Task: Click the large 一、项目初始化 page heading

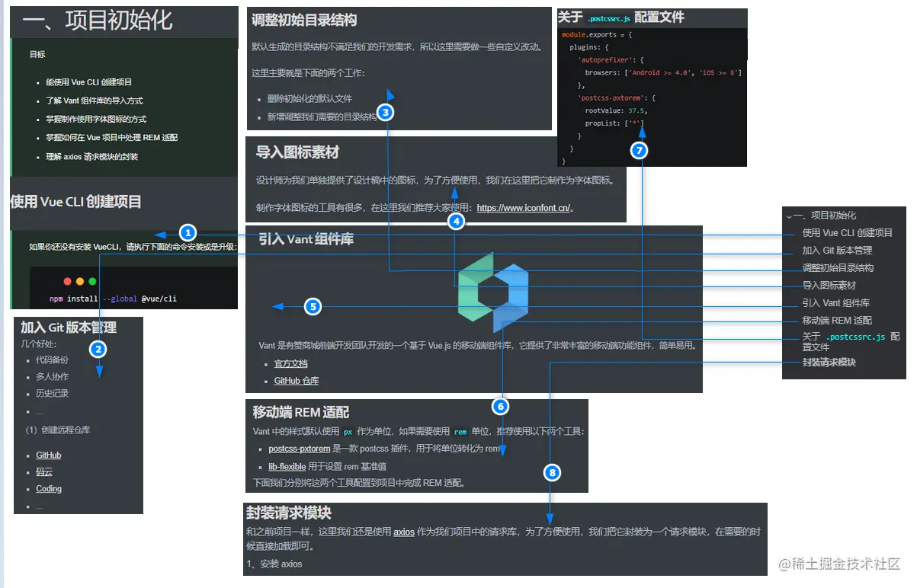Action: click(97, 21)
